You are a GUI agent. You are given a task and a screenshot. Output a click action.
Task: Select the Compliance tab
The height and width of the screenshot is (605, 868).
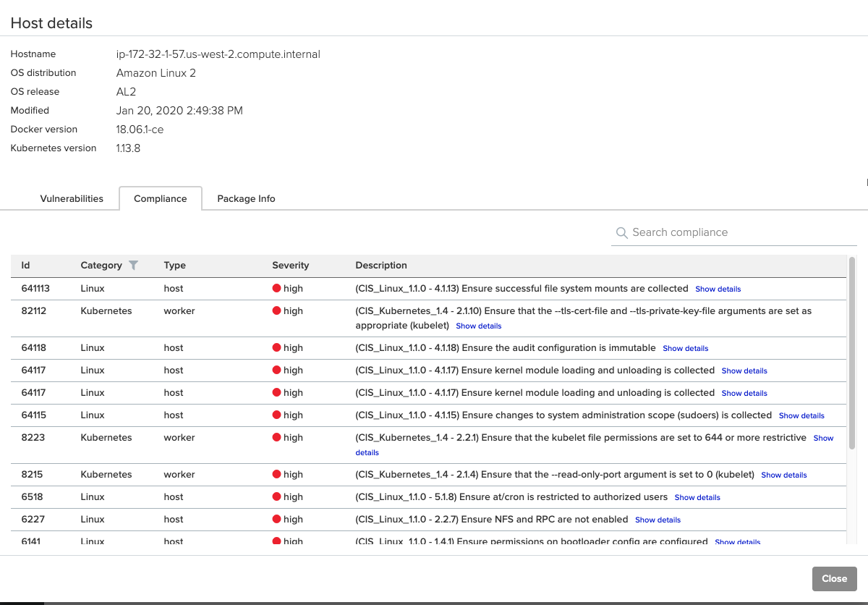pyautogui.click(x=161, y=198)
